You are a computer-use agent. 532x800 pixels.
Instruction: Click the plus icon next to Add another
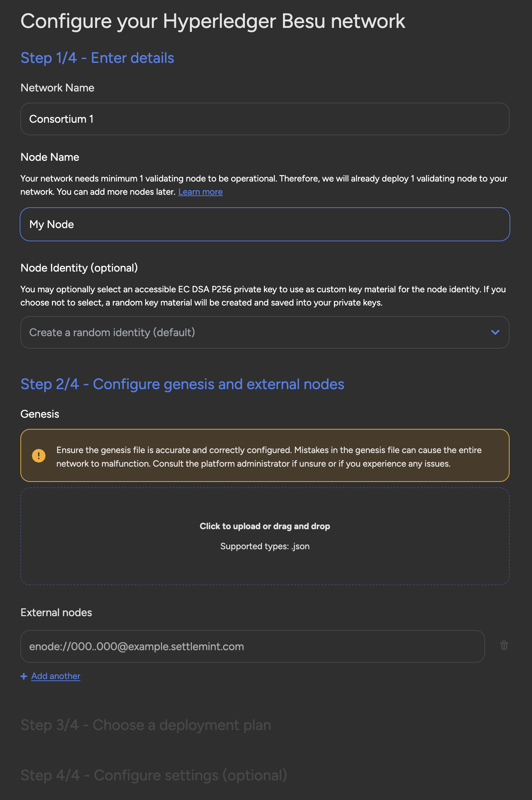coord(23,676)
